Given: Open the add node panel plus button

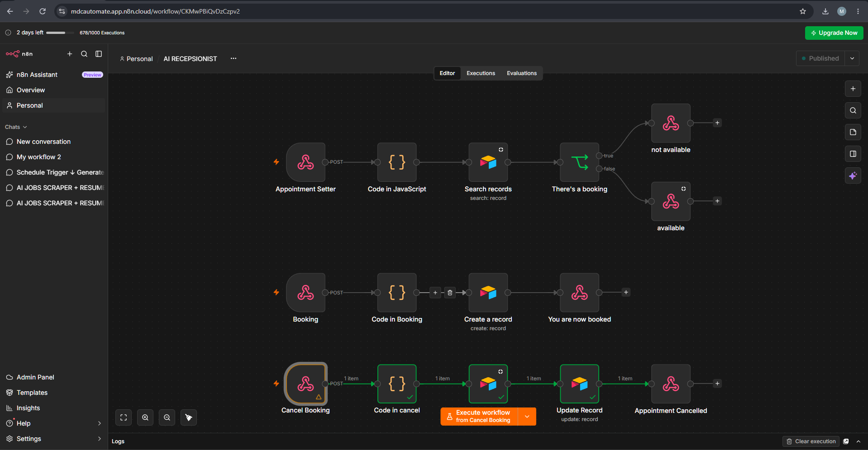Looking at the screenshot, I should (x=853, y=89).
